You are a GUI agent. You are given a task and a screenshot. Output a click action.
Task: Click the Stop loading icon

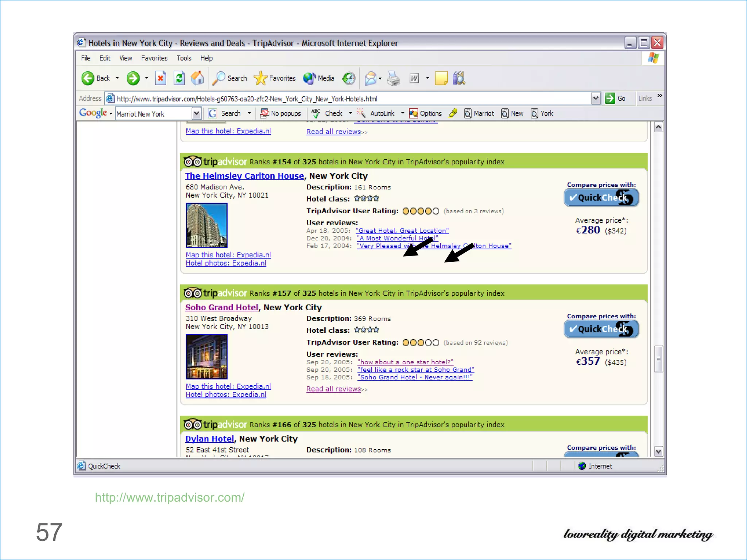click(160, 78)
